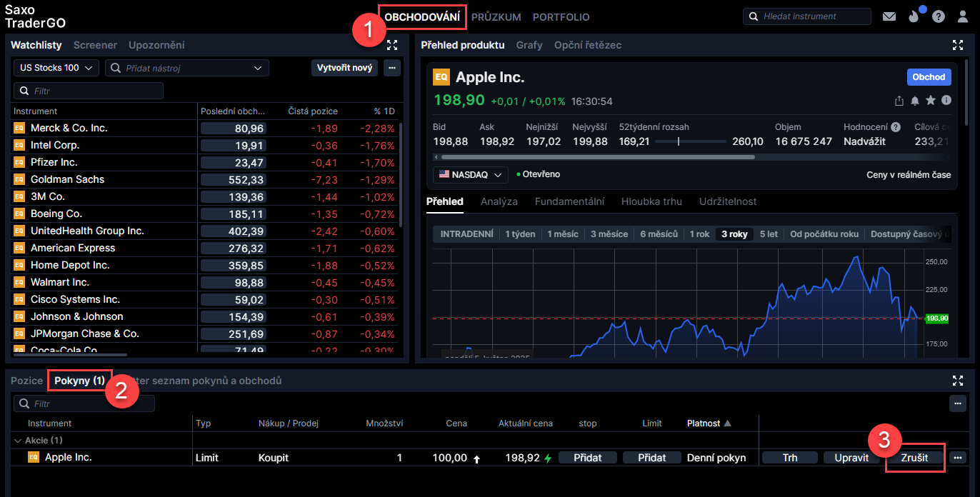The width and height of the screenshot is (980, 497).
Task: Click the search icon in watchlist Filtr
Action: pyautogui.click(x=25, y=91)
